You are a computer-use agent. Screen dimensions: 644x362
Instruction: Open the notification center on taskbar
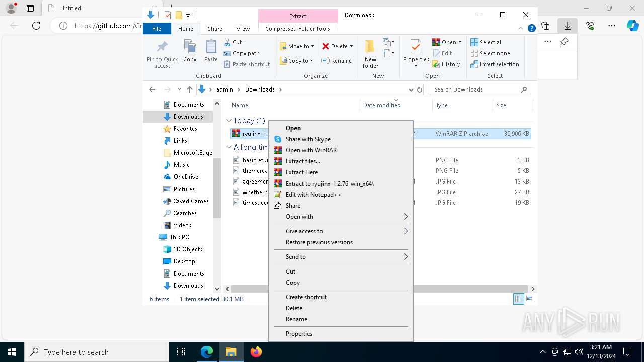(627, 352)
